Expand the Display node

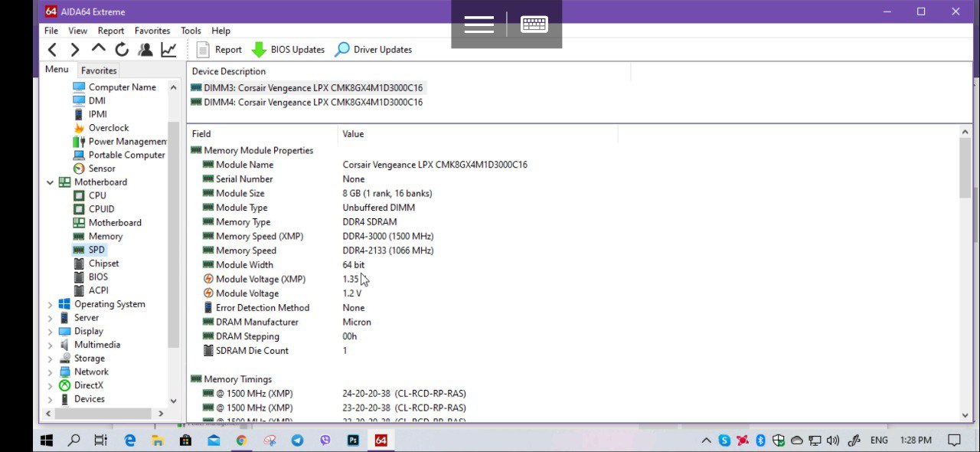[x=51, y=332]
